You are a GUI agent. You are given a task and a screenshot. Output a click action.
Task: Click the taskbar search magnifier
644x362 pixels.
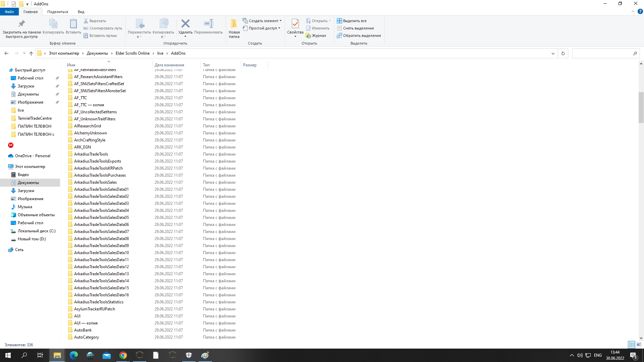(x=24, y=355)
